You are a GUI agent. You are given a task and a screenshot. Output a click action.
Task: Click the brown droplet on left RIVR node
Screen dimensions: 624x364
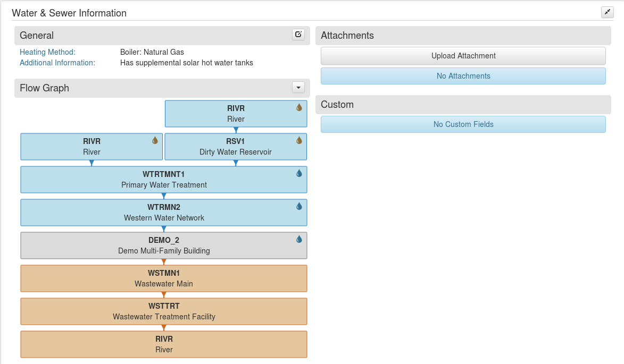[x=155, y=140]
